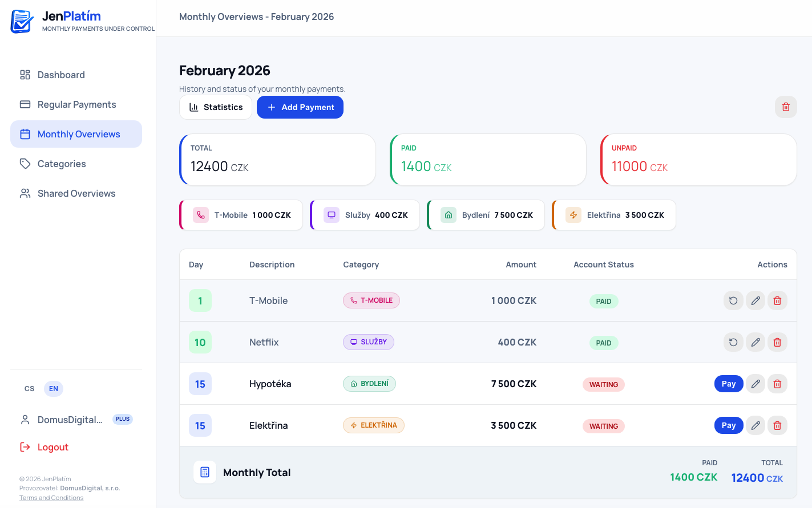Pay the Hypotéka bill
This screenshot has width=812, height=508.
pyautogui.click(x=729, y=384)
